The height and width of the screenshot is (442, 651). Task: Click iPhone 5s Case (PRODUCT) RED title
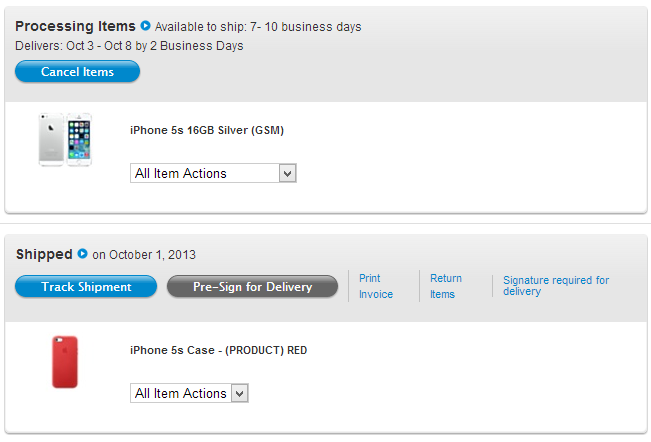pos(218,350)
